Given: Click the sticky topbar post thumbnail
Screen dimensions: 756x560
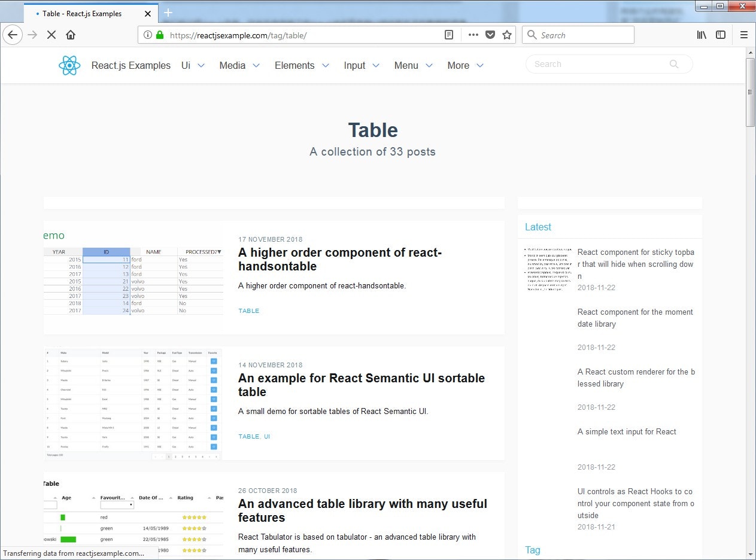Looking at the screenshot, I should pyautogui.click(x=548, y=269).
